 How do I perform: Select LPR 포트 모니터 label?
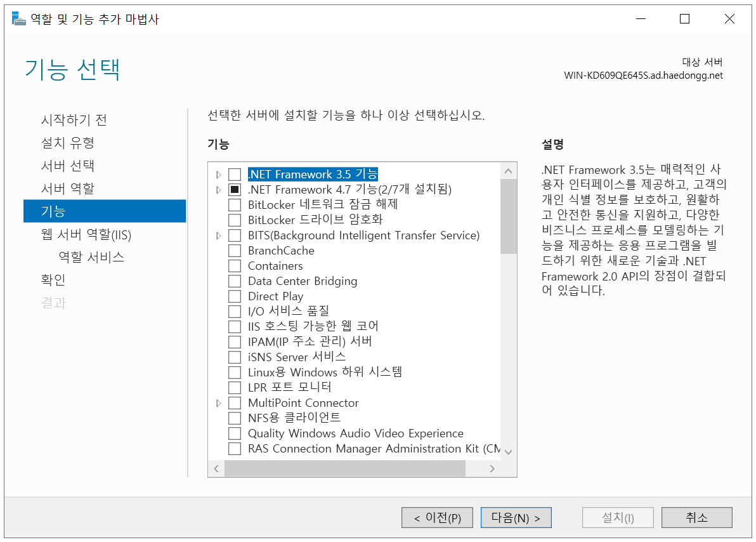(289, 388)
